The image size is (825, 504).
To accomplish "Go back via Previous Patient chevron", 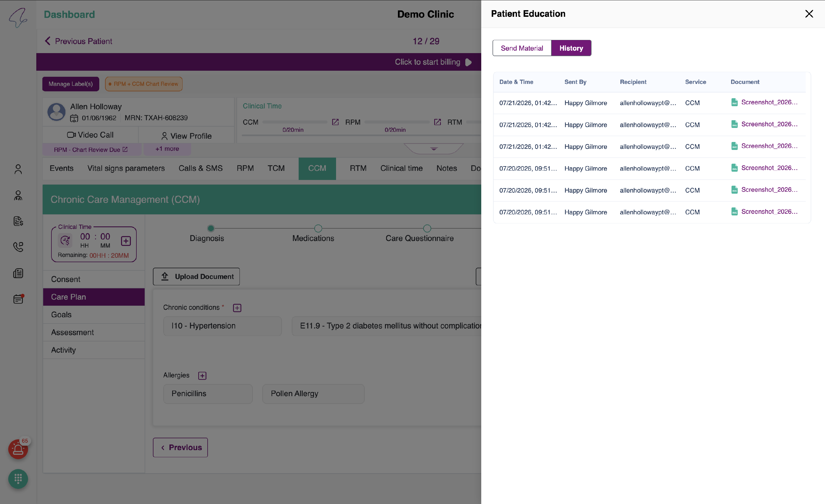I will coord(48,41).
